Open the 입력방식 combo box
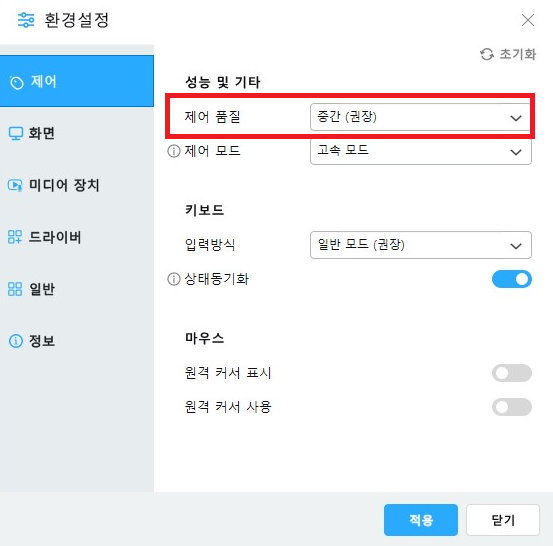 pyautogui.click(x=420, y=245)
